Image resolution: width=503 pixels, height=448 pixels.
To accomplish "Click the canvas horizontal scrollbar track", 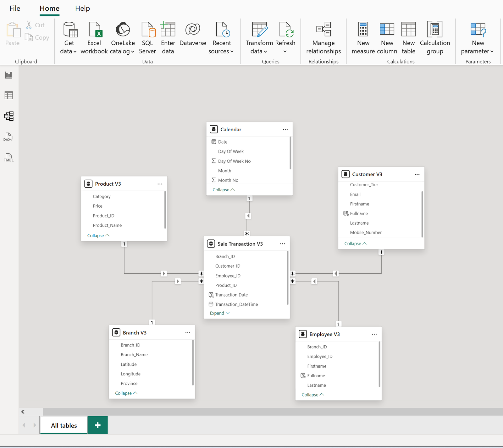I will 273,412.
